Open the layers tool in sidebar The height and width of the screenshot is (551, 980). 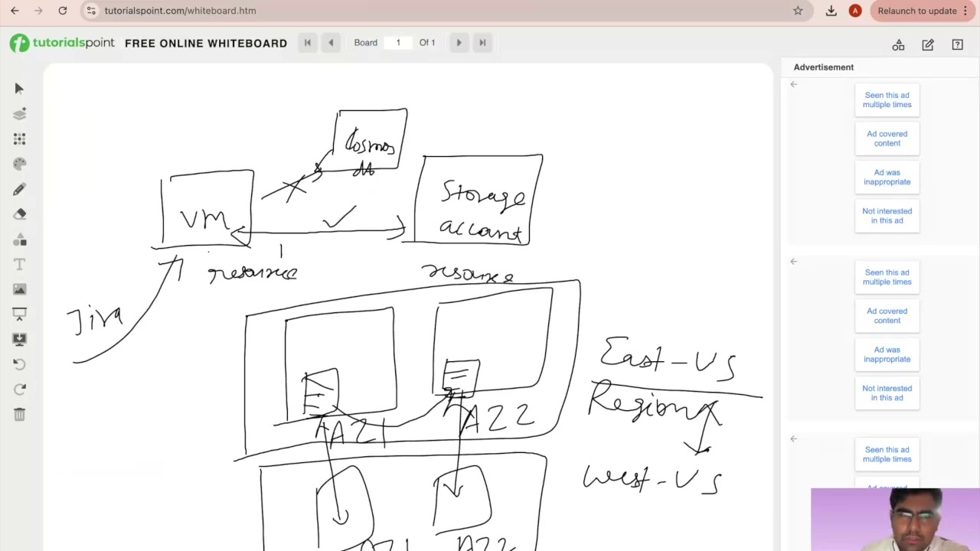tap(19, 114)
